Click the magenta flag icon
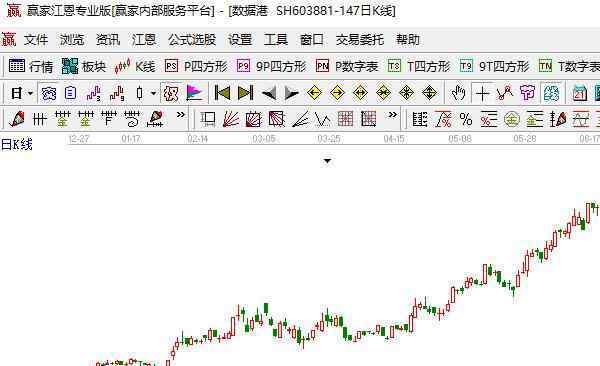Screen dimensions: 600x366 (x=194, y=93)
